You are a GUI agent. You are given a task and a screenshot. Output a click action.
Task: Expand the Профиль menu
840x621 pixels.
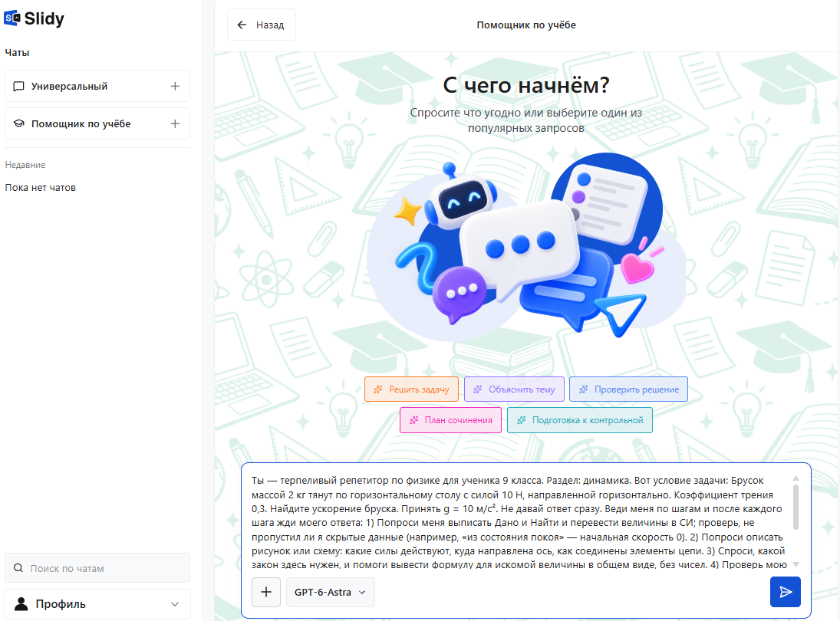(97, 604)
